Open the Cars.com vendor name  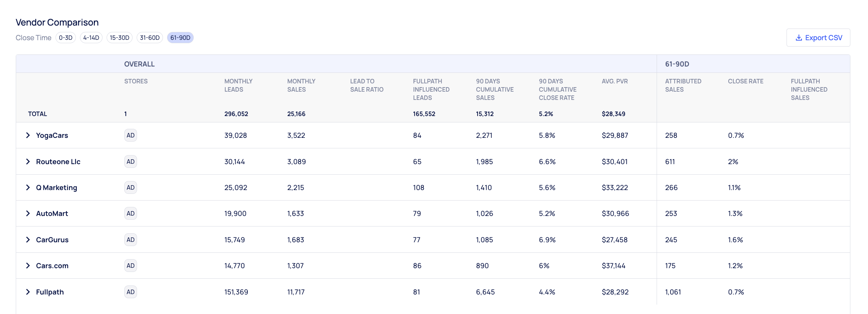click(x=52, y=266)
